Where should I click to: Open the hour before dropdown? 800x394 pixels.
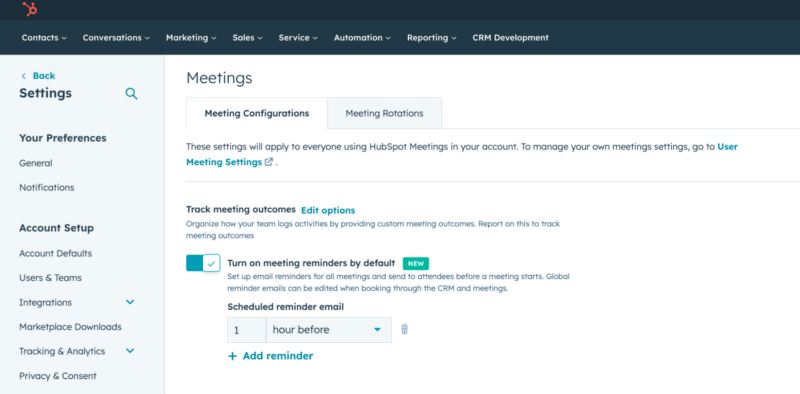pyautogui.click(x=329, y=330)
